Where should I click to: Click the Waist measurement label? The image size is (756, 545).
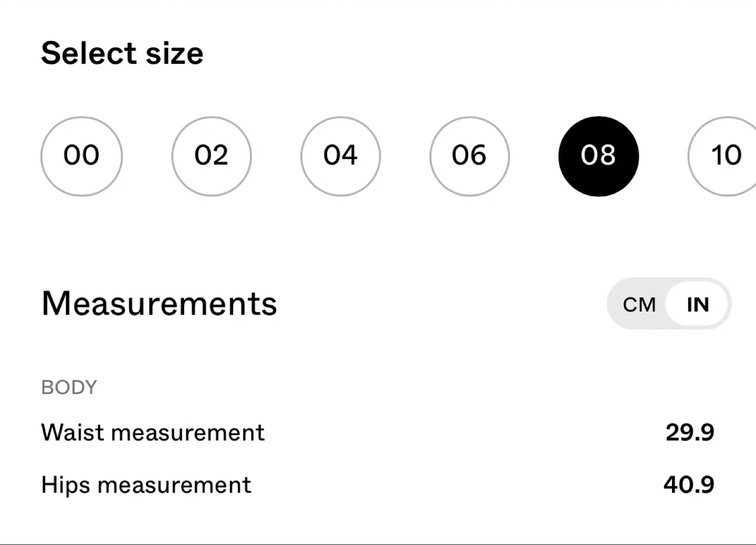point(153,433)
